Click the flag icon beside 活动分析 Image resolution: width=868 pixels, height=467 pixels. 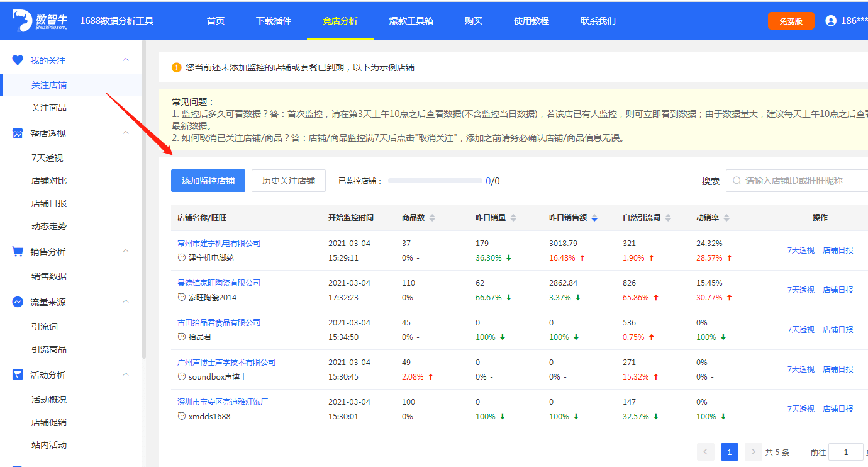pos(18,375)
